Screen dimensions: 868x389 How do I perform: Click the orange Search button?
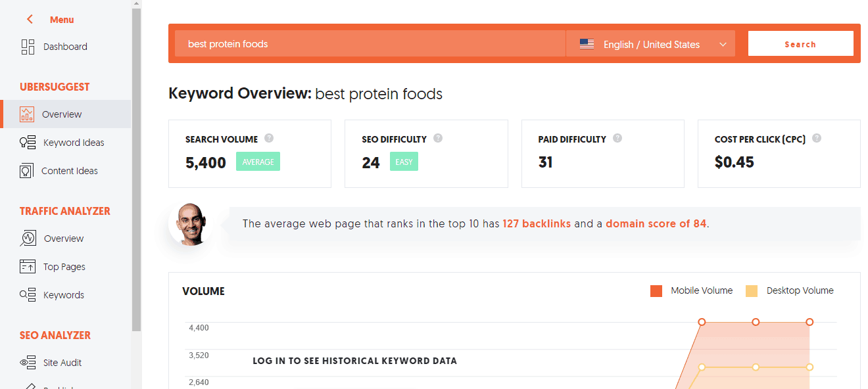tap(800, 44)
